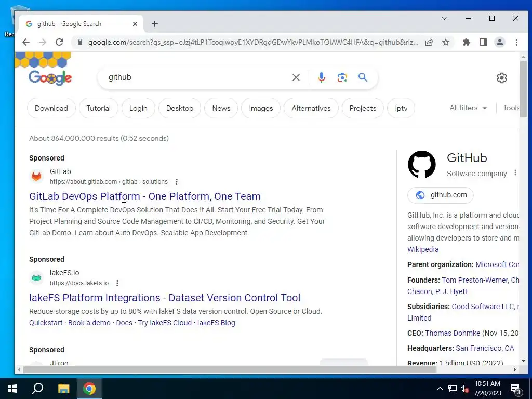The height and width of the screenshot is (399, 532).
Task: Open the taskbar clock and date
Action: [x=487, y=389]
